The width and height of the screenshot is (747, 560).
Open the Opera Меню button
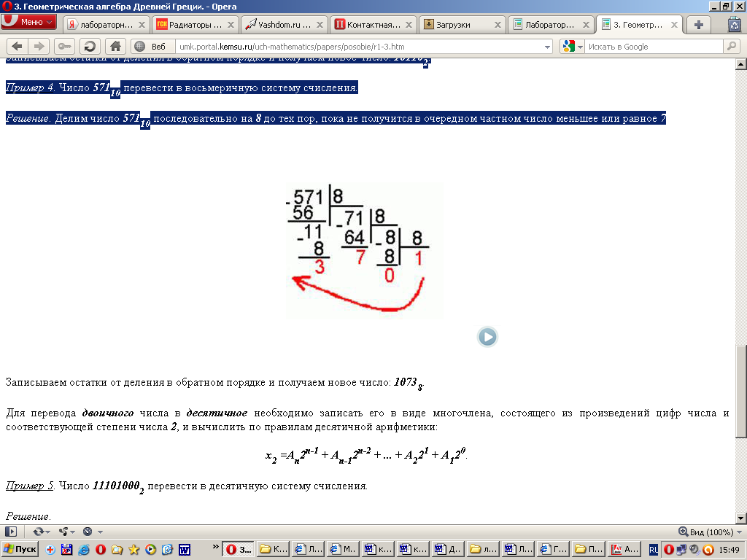(28, 22)
